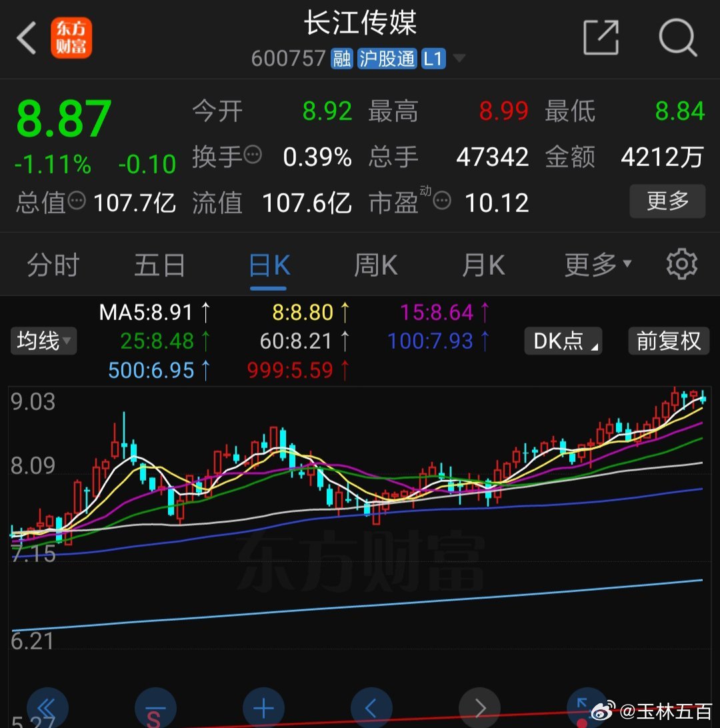The width and height of the screenshot is (720, 728).
Task: Tap the back arrow at top left
Action: [27, 38]
